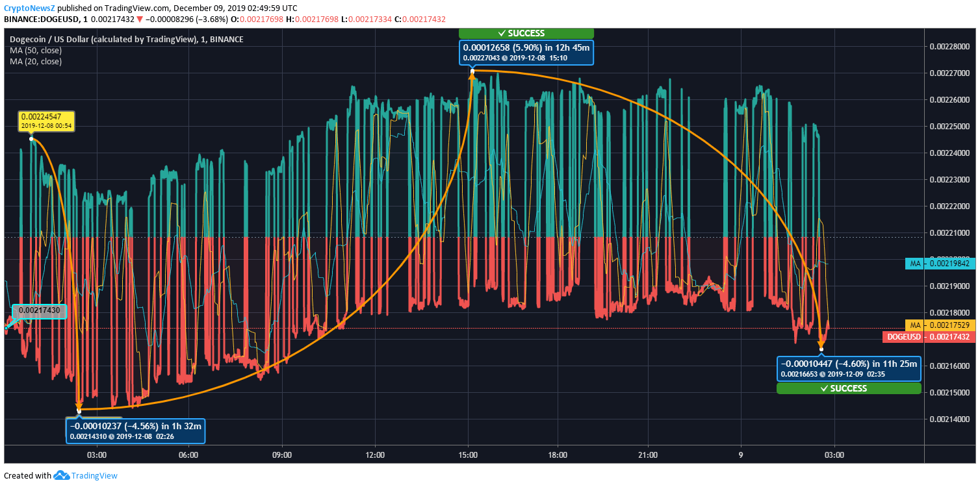Click the 12:00 time axis label

click(x=375, y=455)
